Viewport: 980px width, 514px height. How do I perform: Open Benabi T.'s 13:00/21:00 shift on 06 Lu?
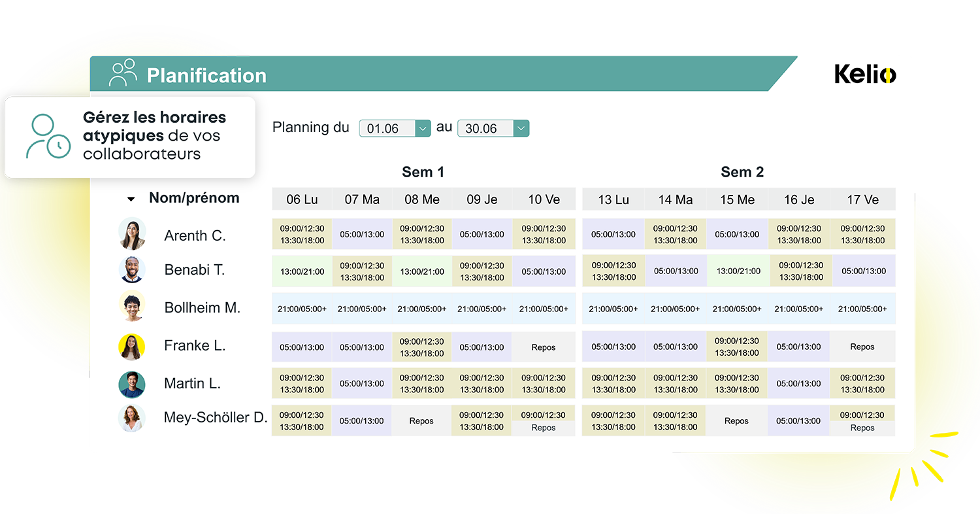coord(302,271)
